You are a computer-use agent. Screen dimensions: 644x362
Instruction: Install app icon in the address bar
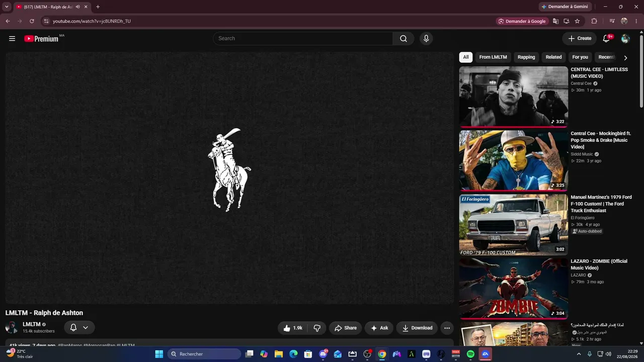click(x=567, y=21)
